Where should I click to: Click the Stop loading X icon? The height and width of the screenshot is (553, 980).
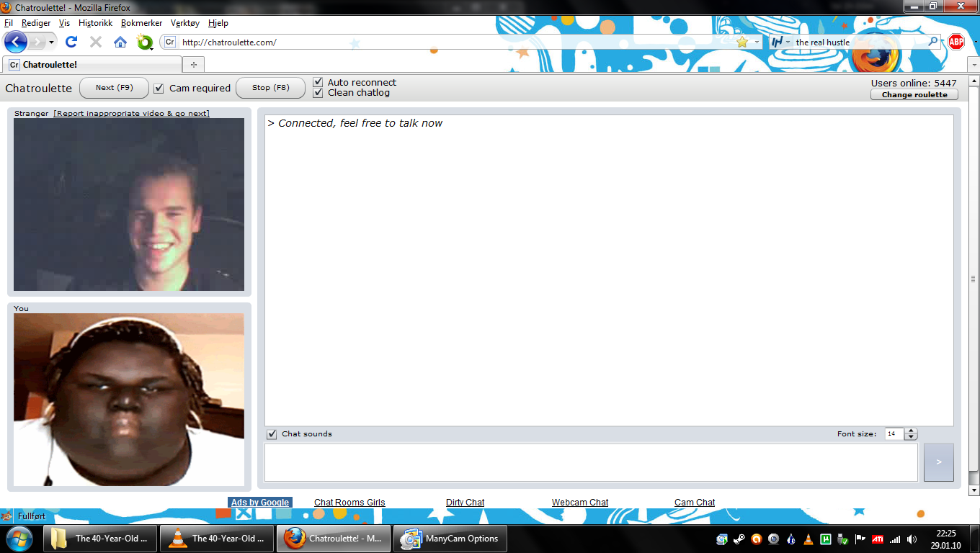point(95,42)
